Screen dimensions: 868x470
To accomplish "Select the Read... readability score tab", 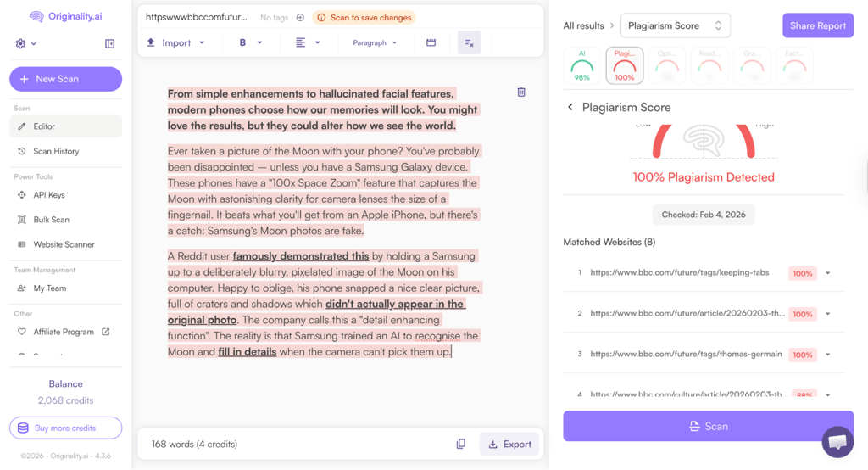I will click(x=709, y=65).
